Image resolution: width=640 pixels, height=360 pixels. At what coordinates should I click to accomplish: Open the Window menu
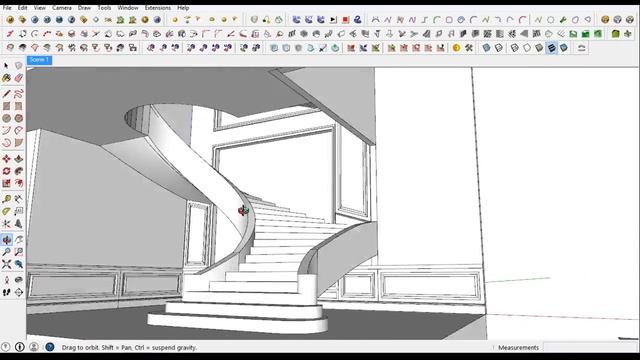click(128, 8)
